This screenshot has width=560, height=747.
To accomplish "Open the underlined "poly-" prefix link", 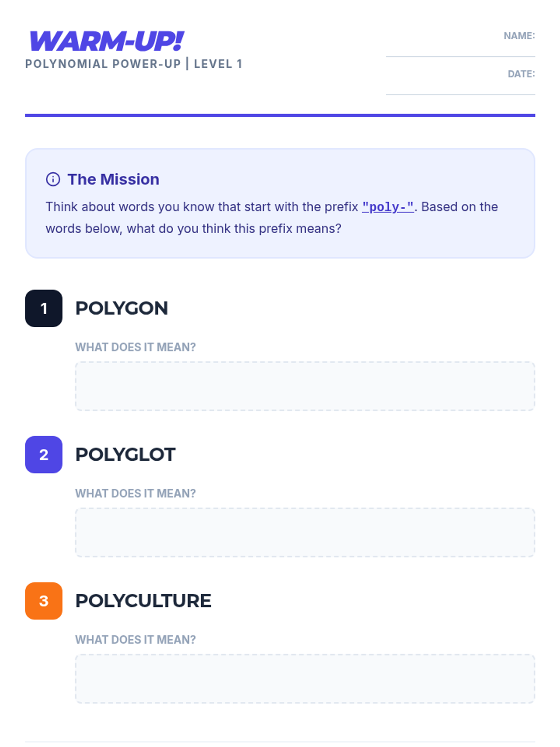I will point(387,207).
